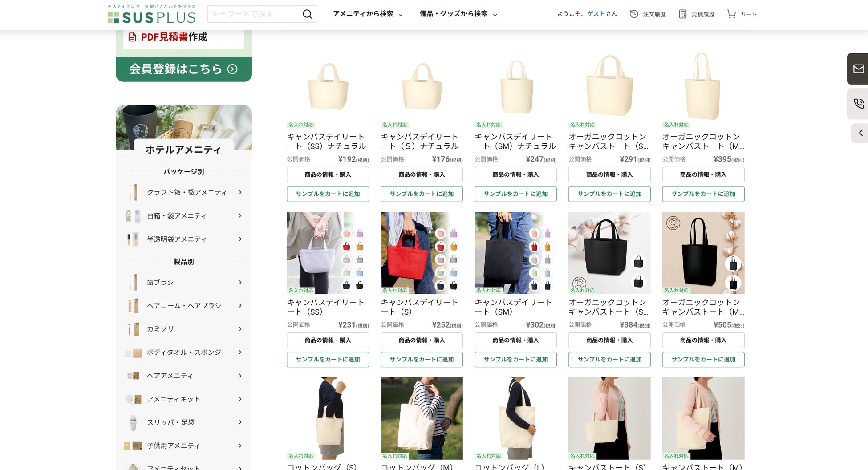Expand スリッパ・足袋 chevron arrow
Image resolution: width=868 pixels, height=470 pixels.
(240, 422)
